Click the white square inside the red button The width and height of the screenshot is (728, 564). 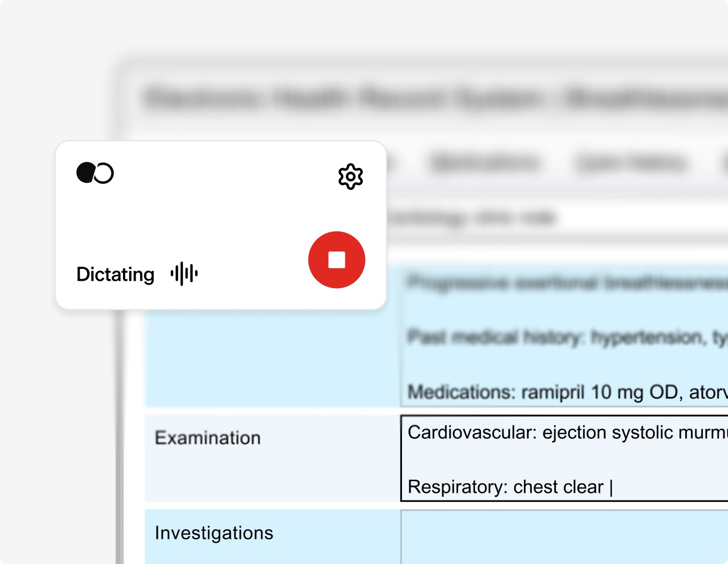pyautogui.click(x=337, y=260)
